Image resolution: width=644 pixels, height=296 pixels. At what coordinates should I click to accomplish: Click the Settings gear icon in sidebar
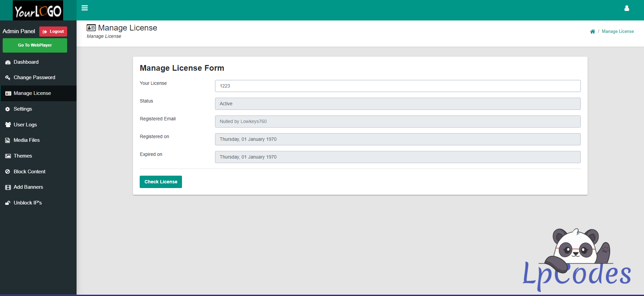tap(8, 109)
